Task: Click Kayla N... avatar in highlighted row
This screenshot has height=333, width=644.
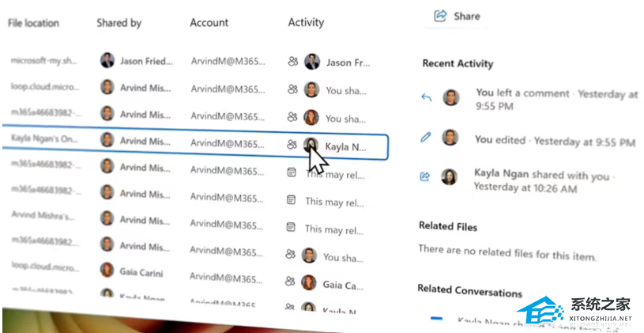Action: 311,145
